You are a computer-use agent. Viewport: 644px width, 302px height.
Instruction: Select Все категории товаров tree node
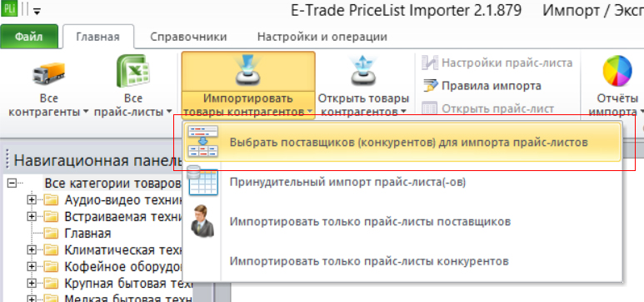(x=112, y=183)
